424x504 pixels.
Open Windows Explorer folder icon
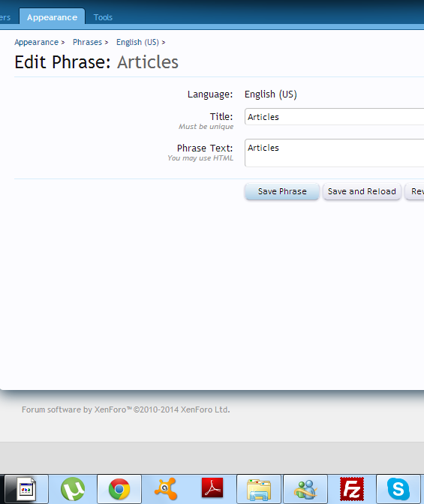coord(259,489)
